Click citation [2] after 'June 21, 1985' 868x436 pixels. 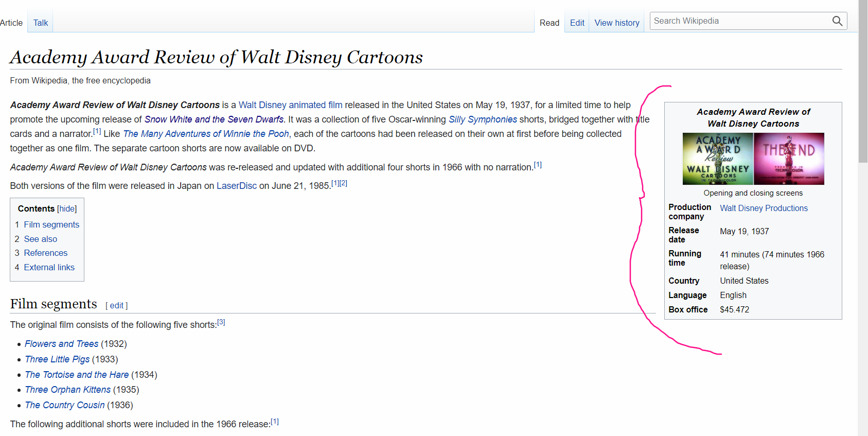(x=343, y=183)
